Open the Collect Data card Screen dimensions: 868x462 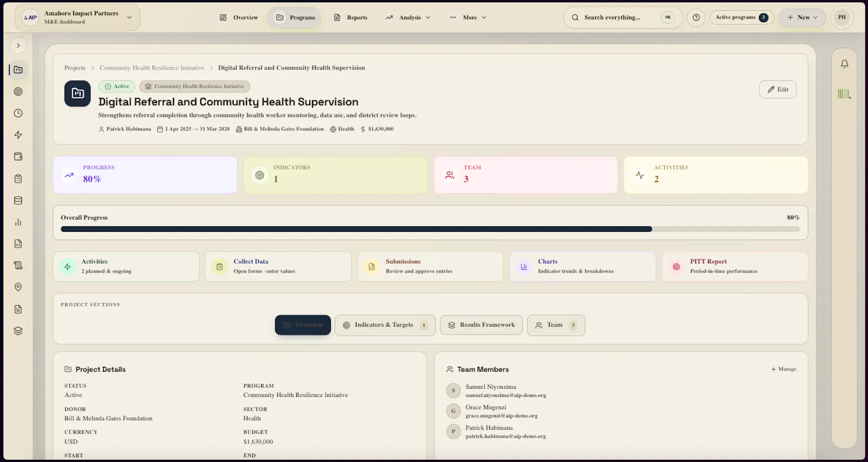(278, 267)
